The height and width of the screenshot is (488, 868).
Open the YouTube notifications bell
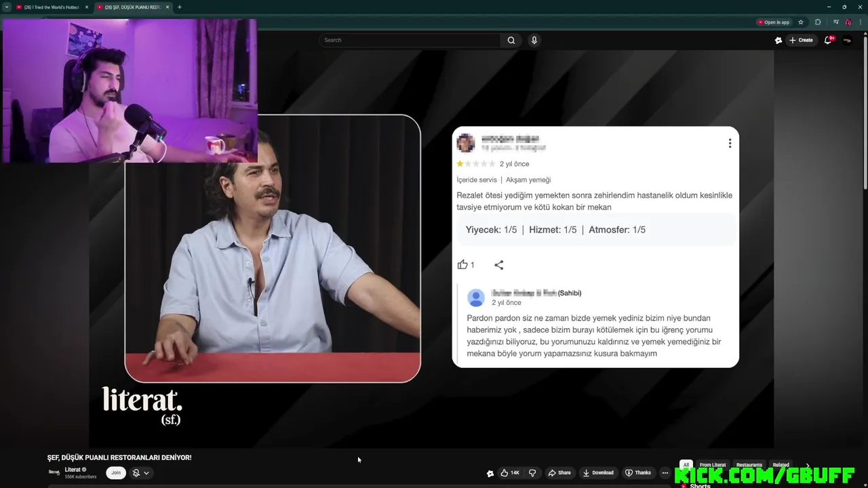828,40
